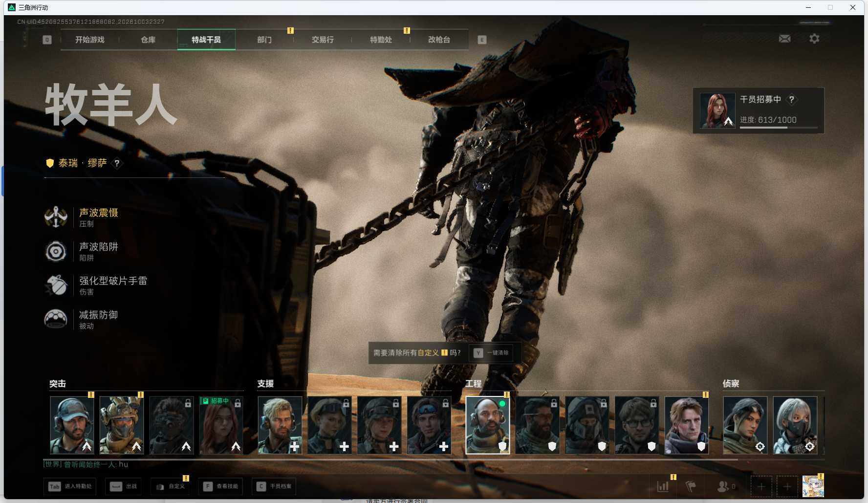This screenshot has height=503, width=868.
Task: Click the recruitment progress bar
Action: coord(779,128)
